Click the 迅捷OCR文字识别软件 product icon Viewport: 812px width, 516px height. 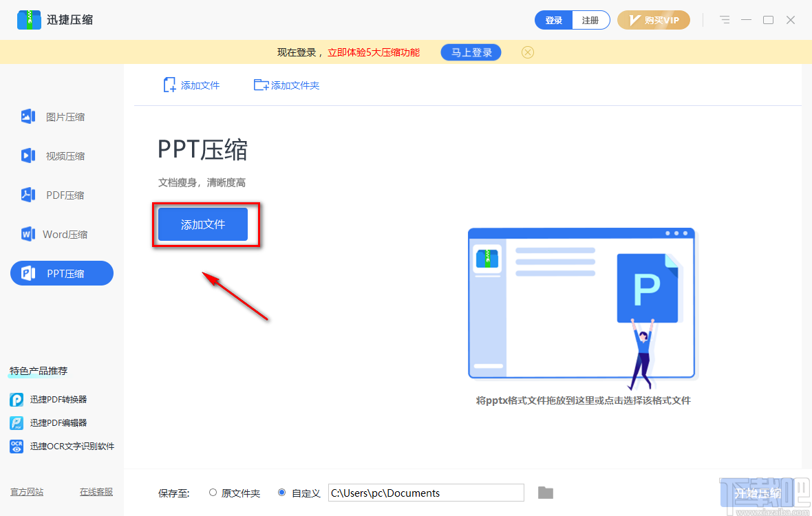pos(17,446)
